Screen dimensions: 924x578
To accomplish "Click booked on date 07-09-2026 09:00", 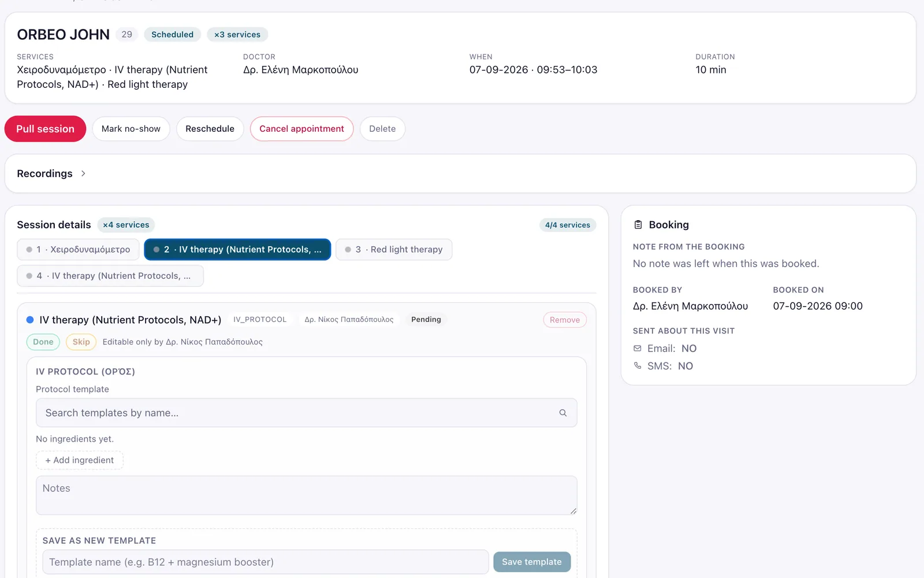I will (818, 306).
